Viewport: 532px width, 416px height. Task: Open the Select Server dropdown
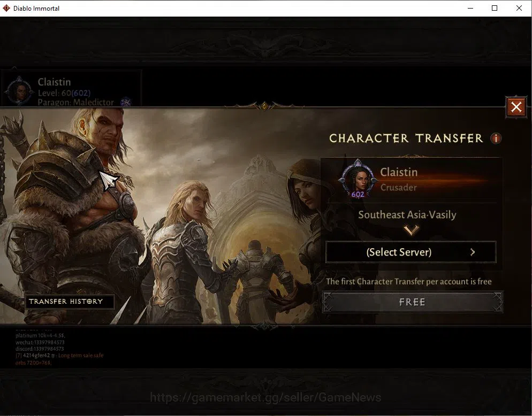[x=411, y=252]
